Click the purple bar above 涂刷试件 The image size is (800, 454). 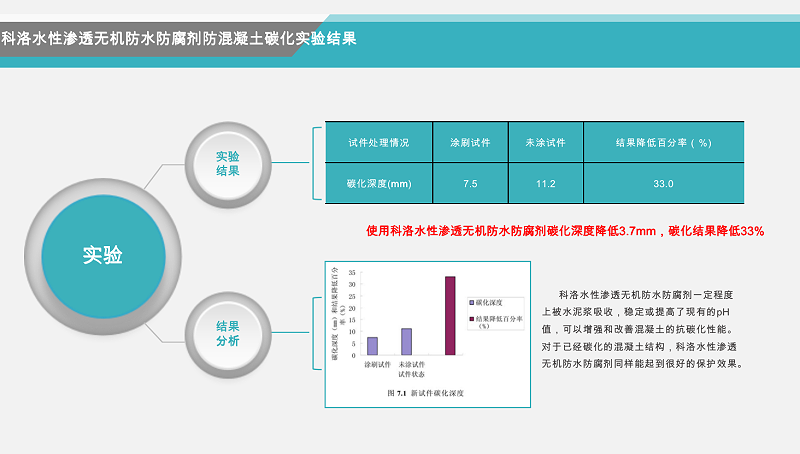[x=372, y=346]
